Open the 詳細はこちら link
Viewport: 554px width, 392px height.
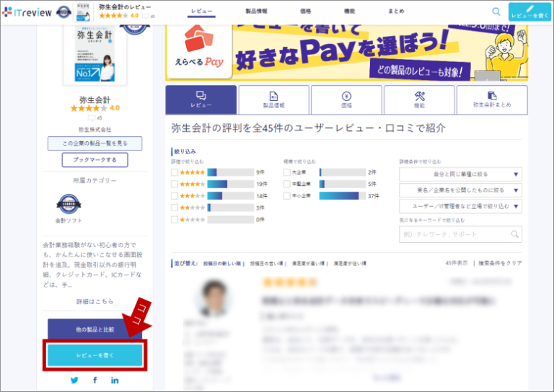[x=95, y=302]
